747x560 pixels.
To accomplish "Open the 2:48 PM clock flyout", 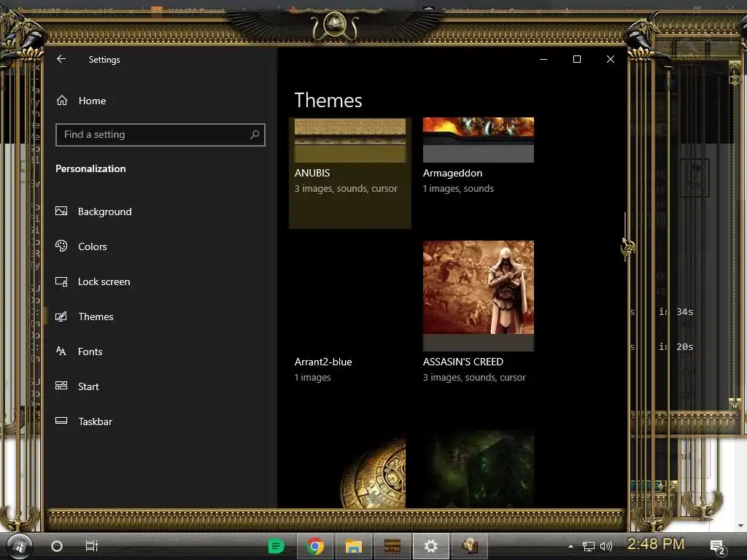I will (656, 544).
